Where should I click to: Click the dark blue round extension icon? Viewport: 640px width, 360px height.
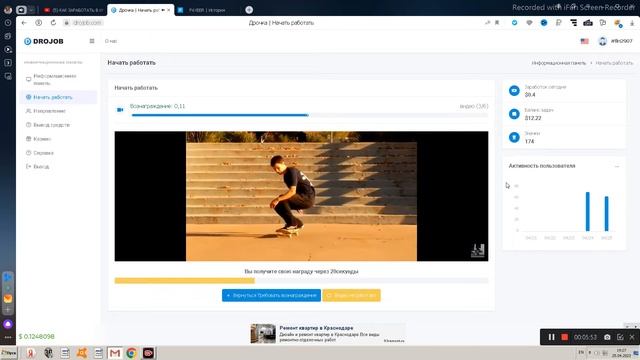click(x=544, y=23)
